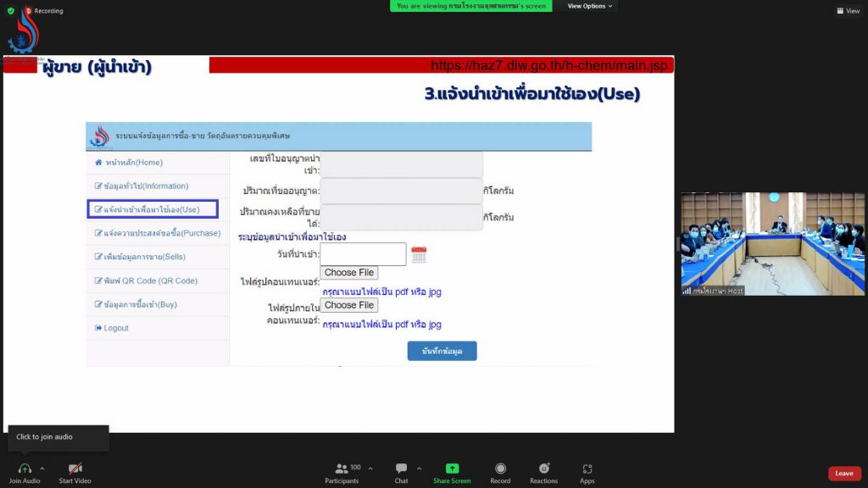Open the Chat panel

point(401,469)
